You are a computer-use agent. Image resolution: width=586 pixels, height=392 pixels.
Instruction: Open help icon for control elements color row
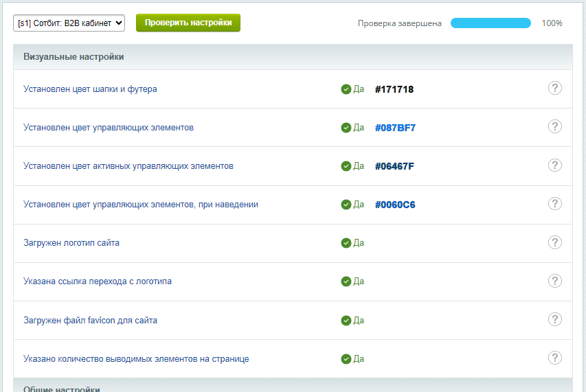(554, 126)
